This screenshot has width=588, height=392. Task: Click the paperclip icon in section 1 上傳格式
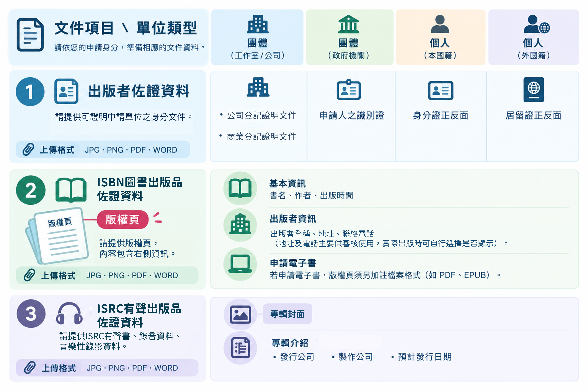coord(28,150)
